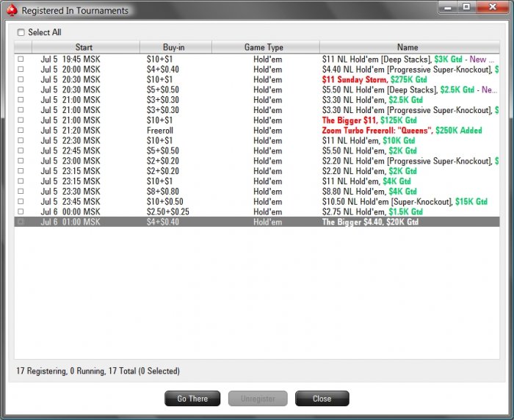The height and width of the screenshot is (420, 514).
Task: Click the Jul 6 01:00 MSK start time
Action: [70, 222]
